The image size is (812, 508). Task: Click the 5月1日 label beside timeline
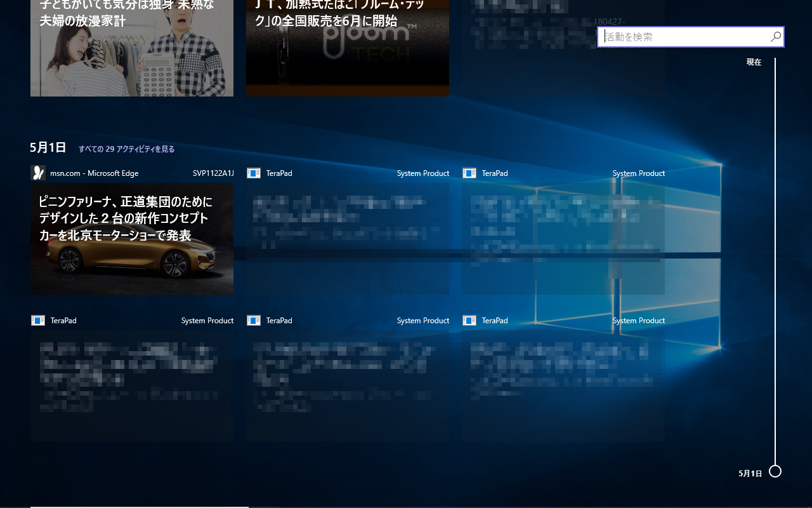[750, 474]
